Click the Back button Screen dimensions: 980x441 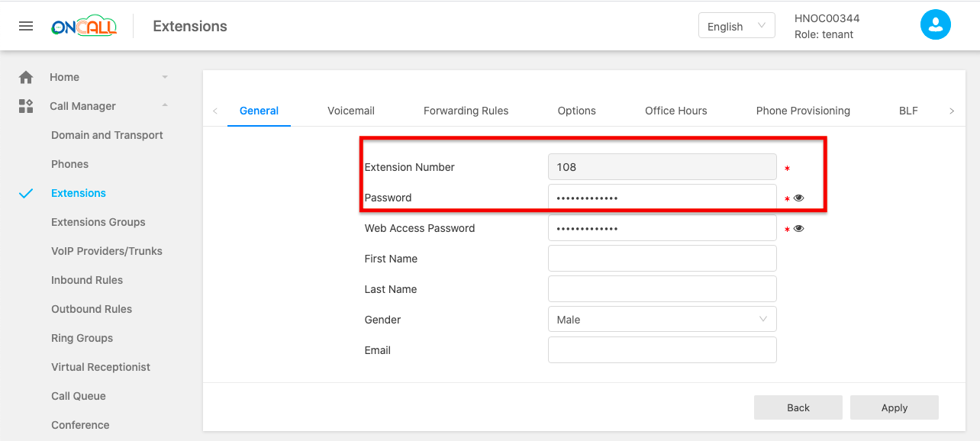(798, 407)
